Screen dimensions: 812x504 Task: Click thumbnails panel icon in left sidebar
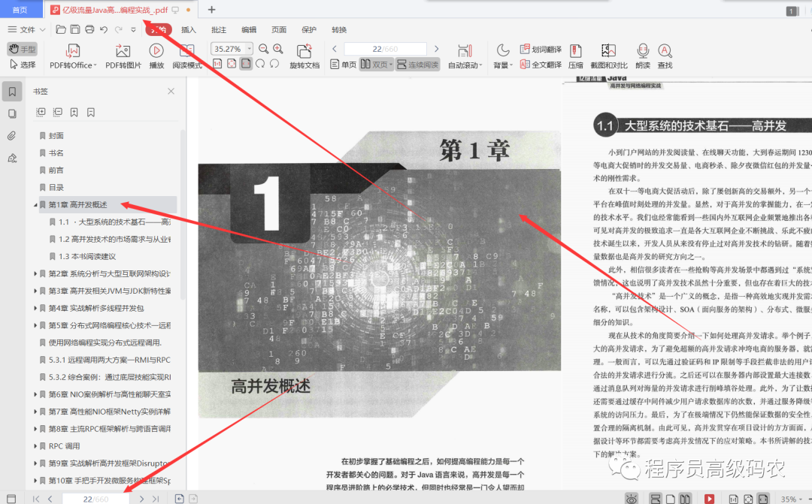(x=12, y=114)
